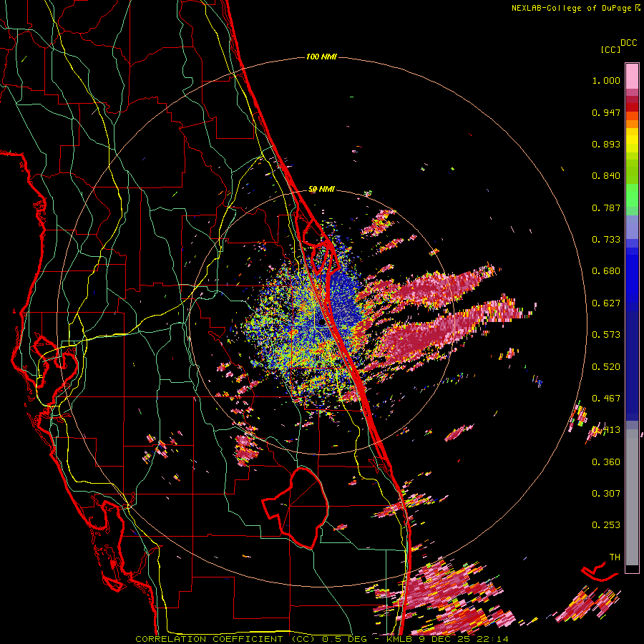Pick the lavender swatch above 0.733
The image size is (644, 644).
(x=632, y=227)
